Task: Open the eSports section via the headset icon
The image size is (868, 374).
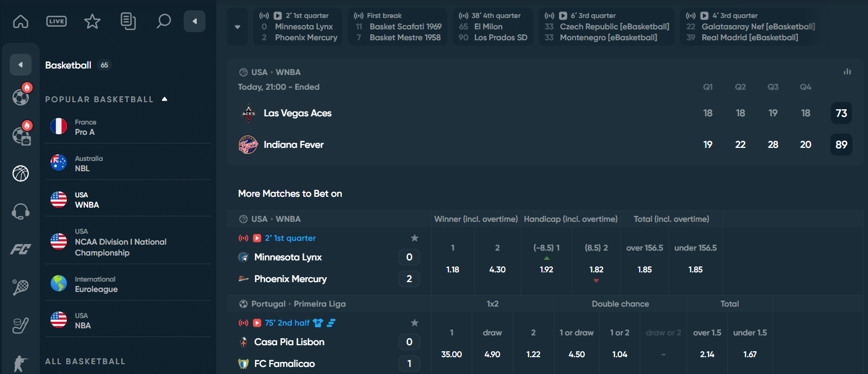Action: [x=20, y=211]
